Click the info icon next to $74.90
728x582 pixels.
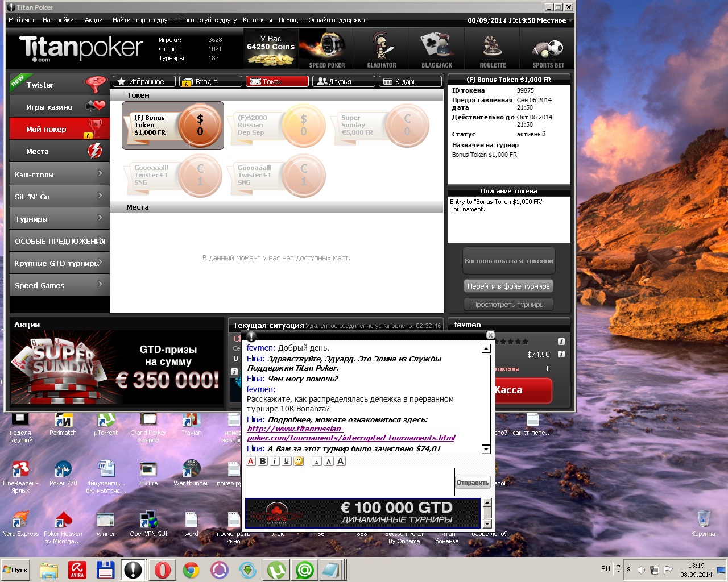tap(561, 354)
